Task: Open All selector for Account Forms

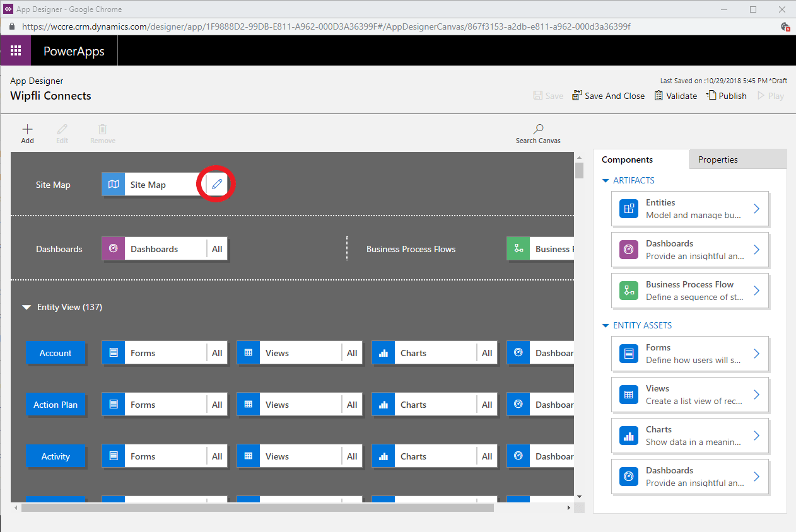Action: click(217, 353)
